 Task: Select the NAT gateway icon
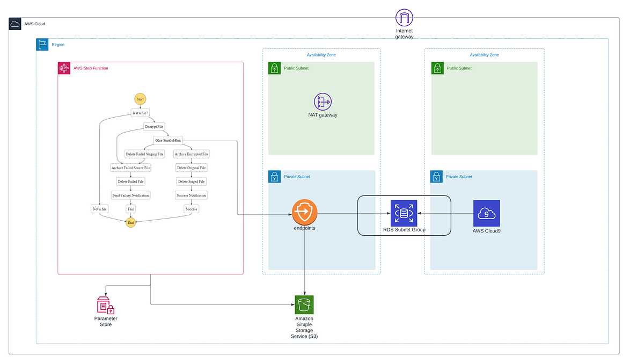[322, 103]
